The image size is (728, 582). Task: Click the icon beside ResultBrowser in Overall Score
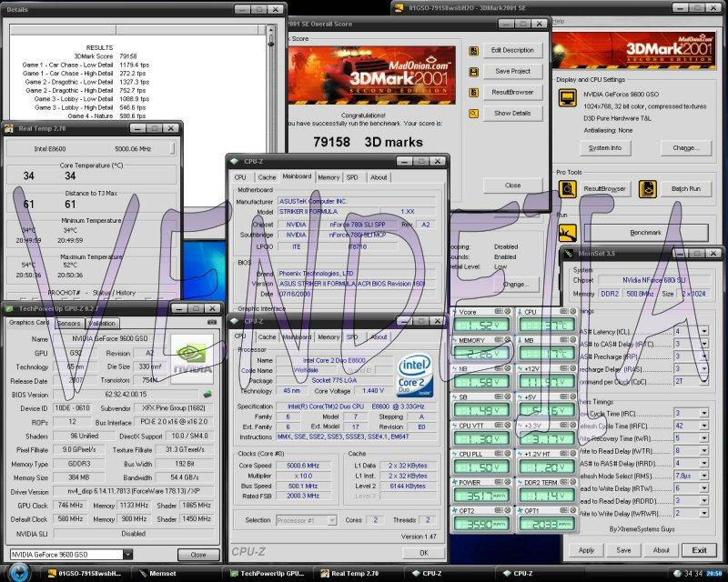[x=473, y=93]
